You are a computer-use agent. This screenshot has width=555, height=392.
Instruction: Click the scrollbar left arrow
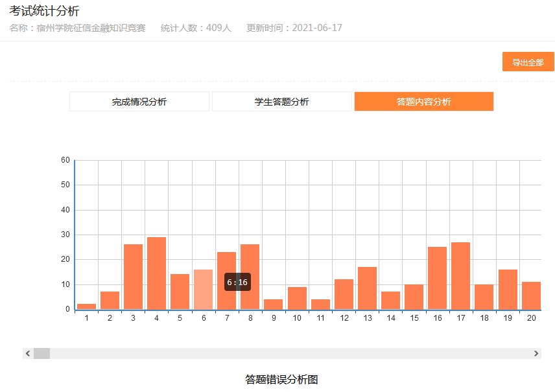point(28,353)
